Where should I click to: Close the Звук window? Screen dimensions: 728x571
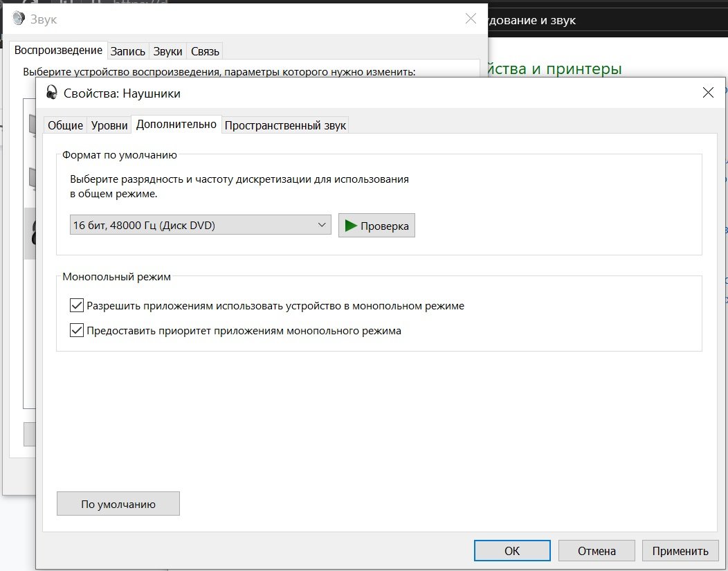471,19
